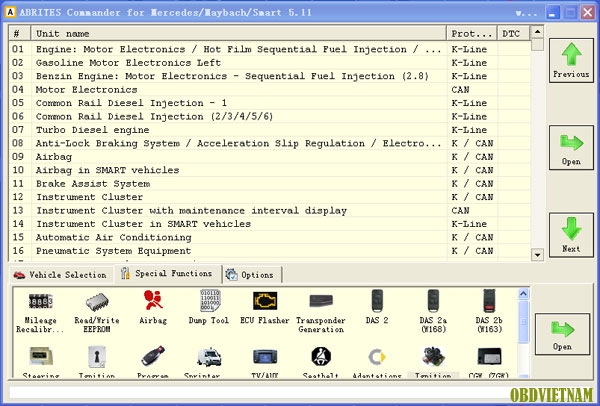Choose the Program key fob icon
The image size is (600, 406).
153,362
